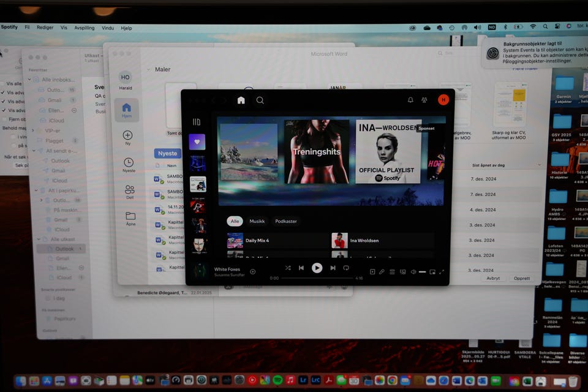Open Ina Wroldsen shortcut card
The width and height of the screenshot is (588, 392).
[382, 241]
